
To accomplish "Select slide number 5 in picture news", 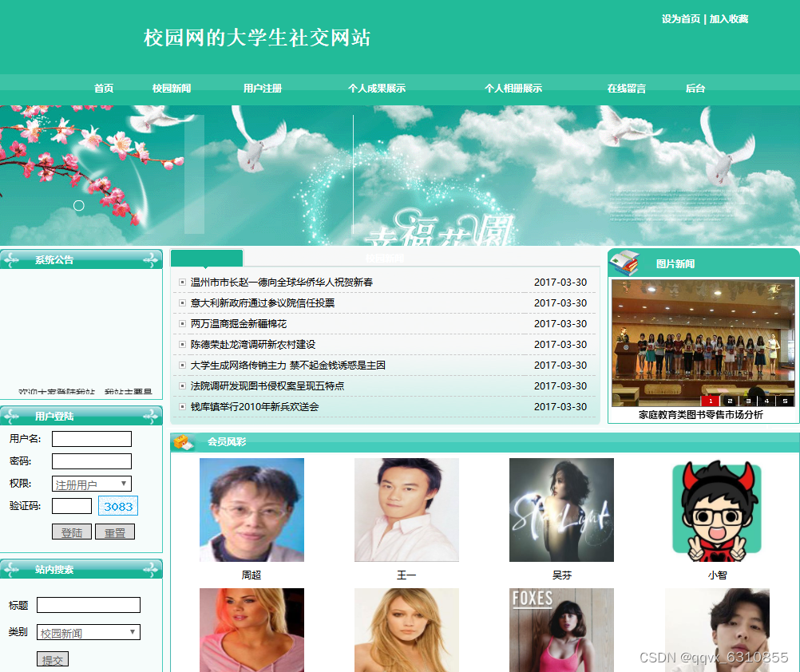I will 785,401.
